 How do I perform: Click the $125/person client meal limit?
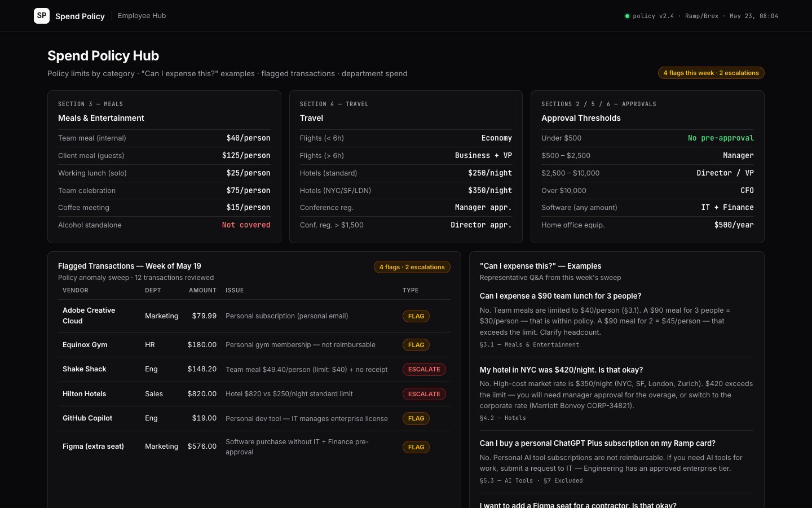(246, 156)
